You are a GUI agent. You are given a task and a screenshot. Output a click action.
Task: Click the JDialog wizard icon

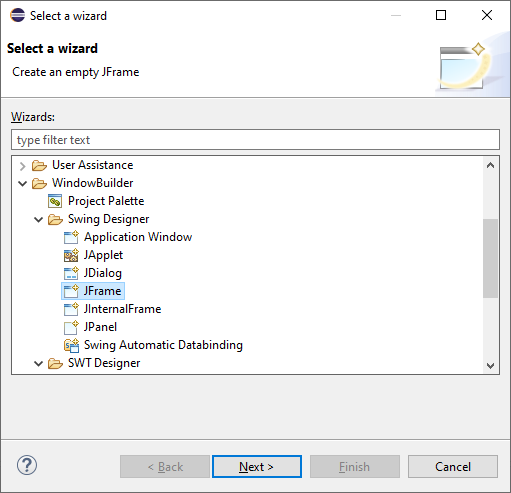pyautogui.click(x=71, y=273)
